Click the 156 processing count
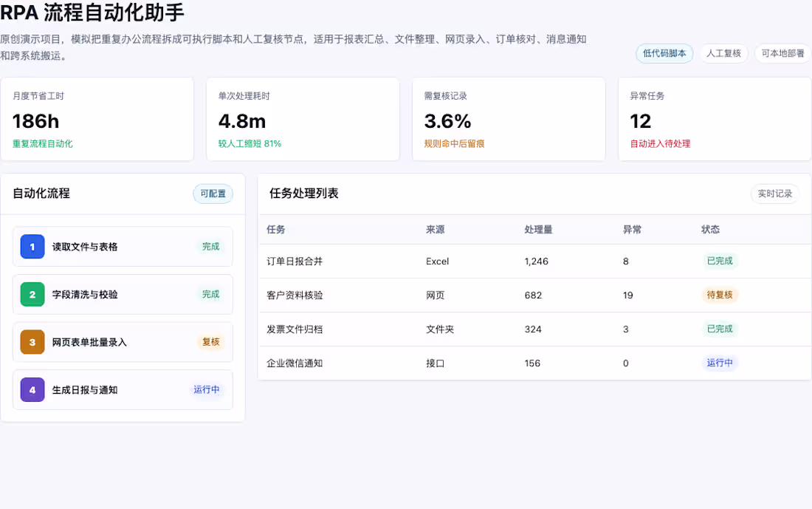The height and width of the screenshot is (509, 812). (x=531, y=363)
